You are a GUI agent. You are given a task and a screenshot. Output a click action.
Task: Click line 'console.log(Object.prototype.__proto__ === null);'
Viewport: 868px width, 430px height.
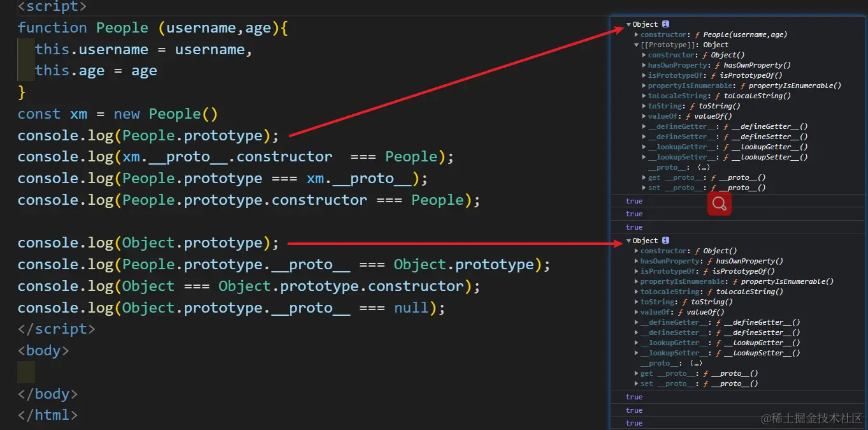(x=231, y=308)
